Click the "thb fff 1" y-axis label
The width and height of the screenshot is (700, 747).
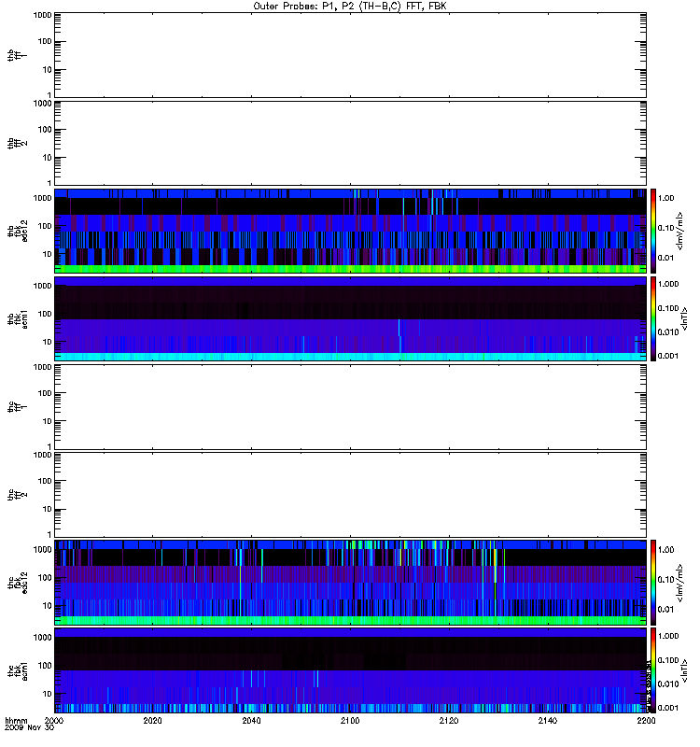point(18,55)
